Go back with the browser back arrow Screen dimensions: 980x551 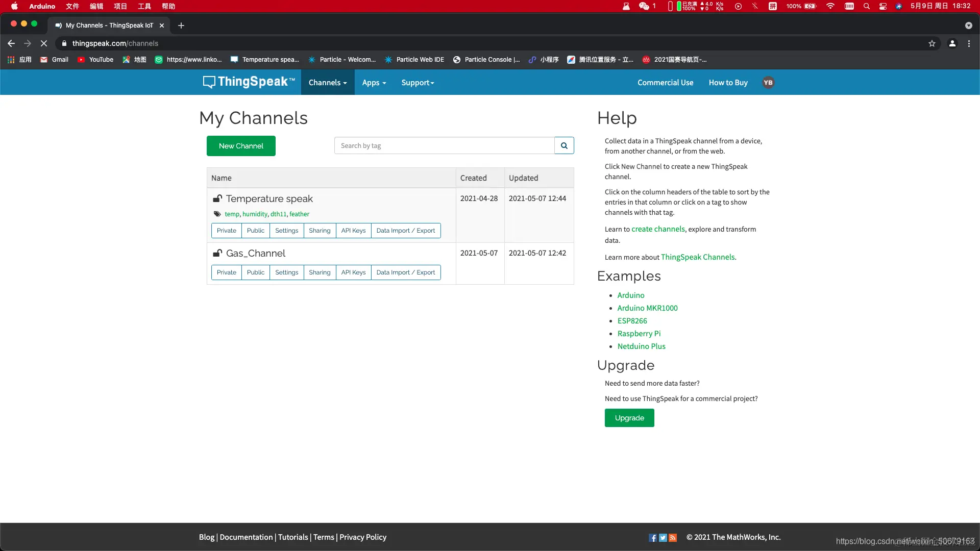pos(11,43)
